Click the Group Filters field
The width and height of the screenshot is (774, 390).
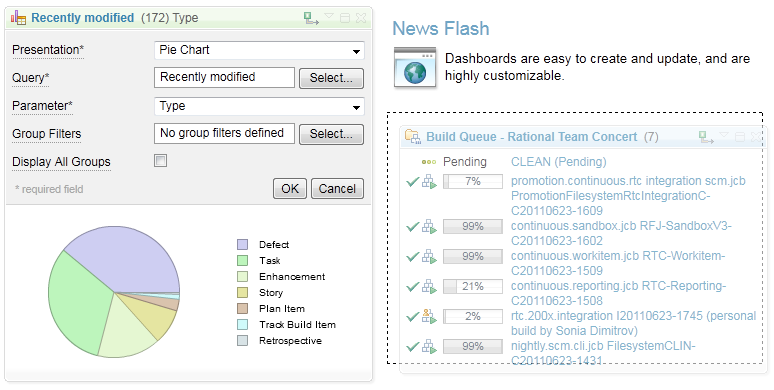[x=224, y=133]
